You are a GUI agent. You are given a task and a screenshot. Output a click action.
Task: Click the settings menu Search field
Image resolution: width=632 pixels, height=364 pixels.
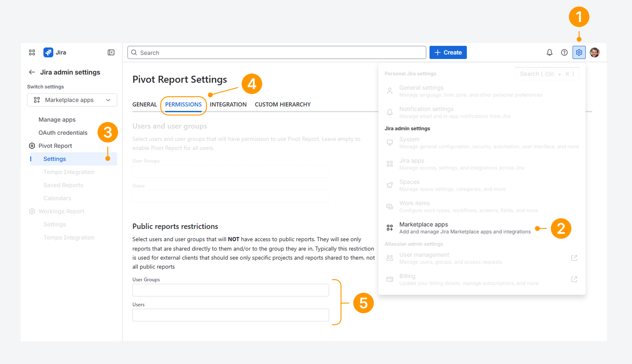[x=547, y=74]
